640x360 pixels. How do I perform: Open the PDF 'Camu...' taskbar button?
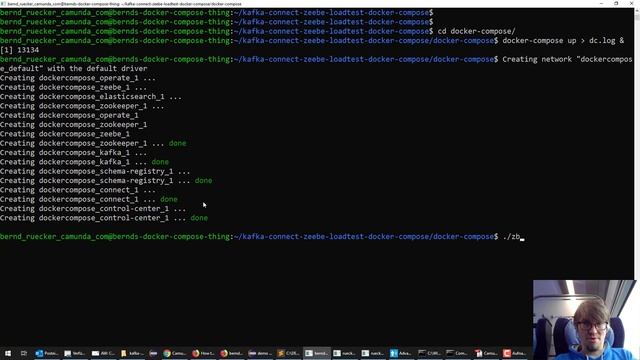pyautogui.click(x=486, y=353)
